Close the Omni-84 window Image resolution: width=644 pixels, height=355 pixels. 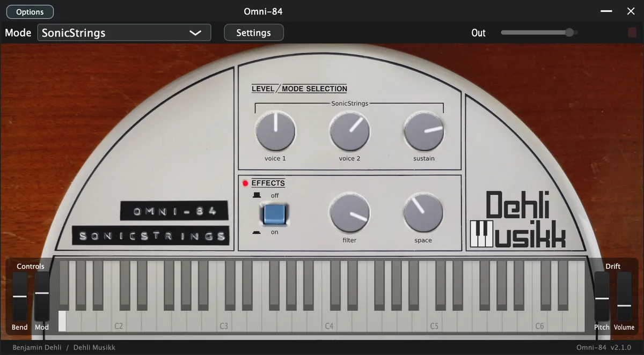click(x=631, y=11)
